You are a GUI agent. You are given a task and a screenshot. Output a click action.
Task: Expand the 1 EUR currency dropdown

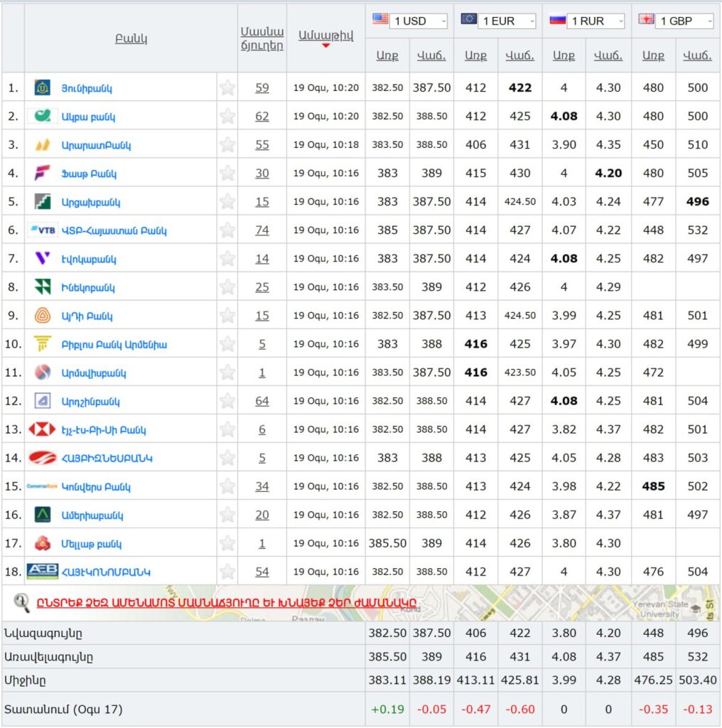(508, 21)
